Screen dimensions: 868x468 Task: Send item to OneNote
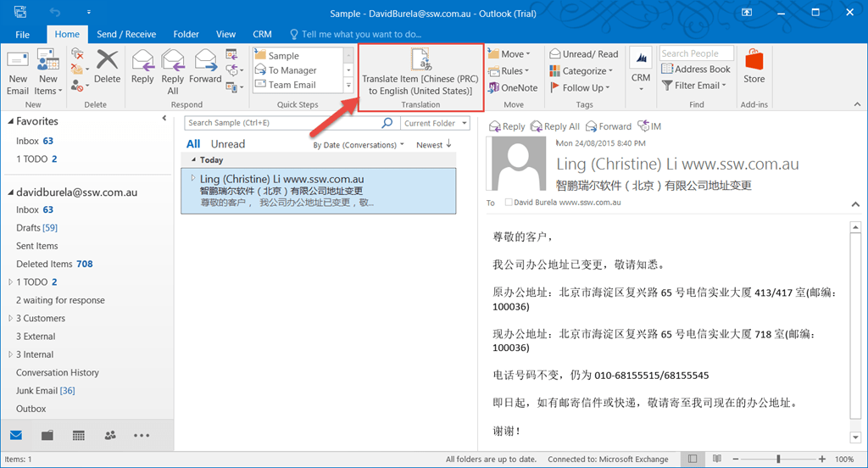[x=513, y=87]
